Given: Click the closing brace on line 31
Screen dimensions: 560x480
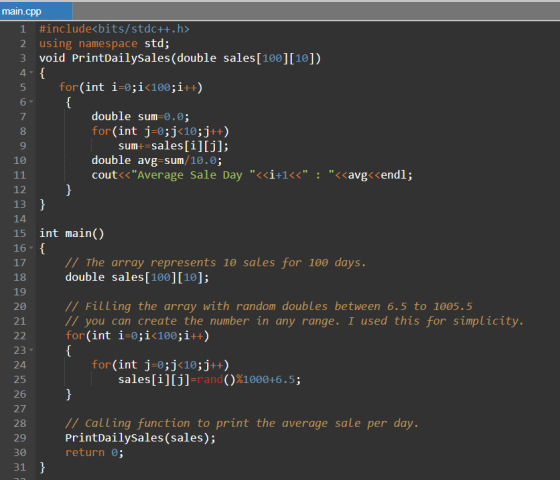Looking at the screenshot, I should [x=42, y=468].
